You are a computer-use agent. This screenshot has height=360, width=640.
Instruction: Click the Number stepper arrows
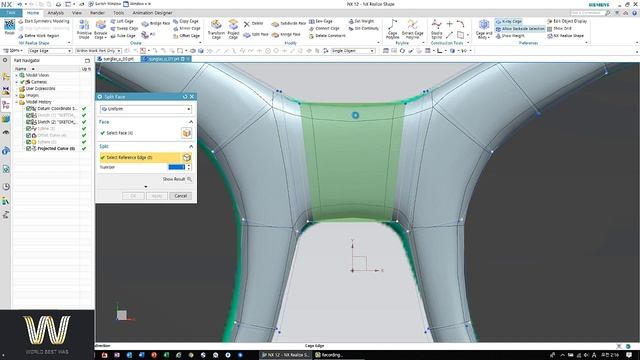coord(189,167)
